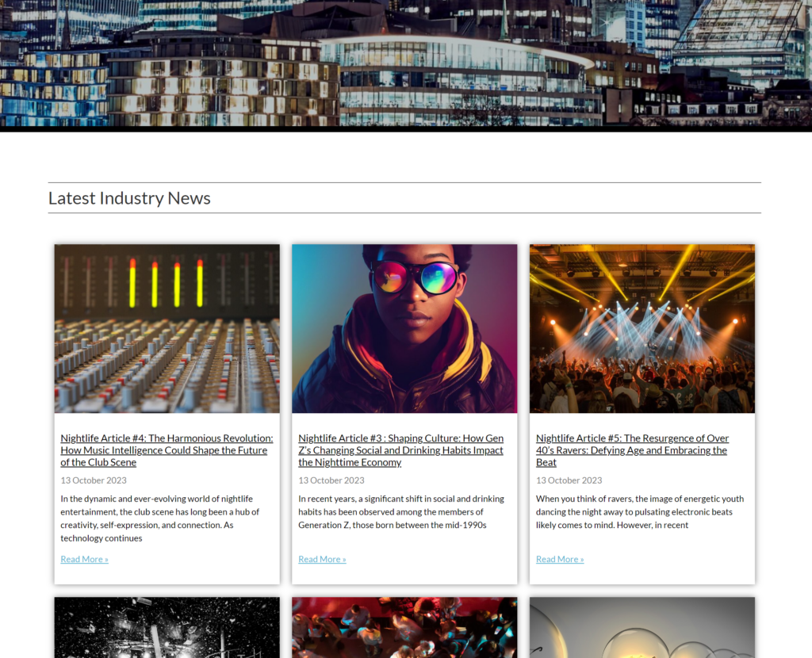
Task: Click the excerpt 'When you think of ravers'
Action: click(640, 512)
